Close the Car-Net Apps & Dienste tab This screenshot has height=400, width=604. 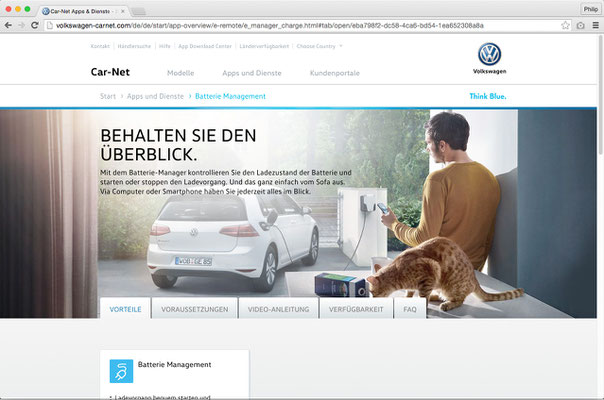[123, 12]
